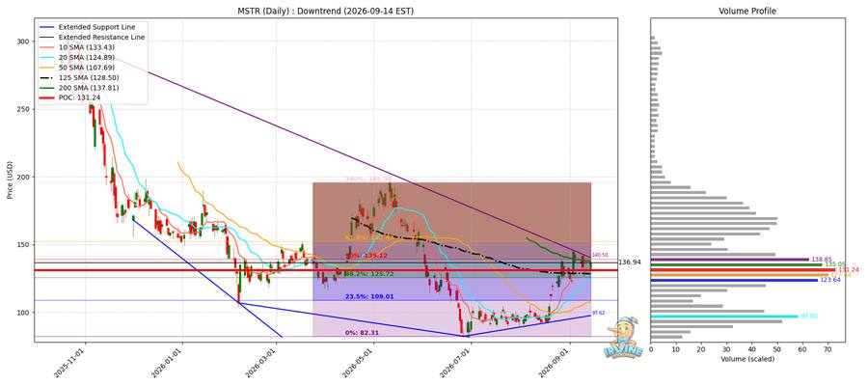The image size is (868, 386).
Task: Click the blue 123.64 volume bar
Action: pyautogui.click(x=734, y=280)
